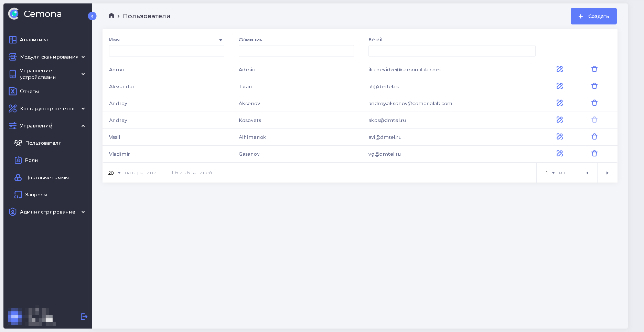Image resolution: width=644 pixels, height=332 pixels.
Task: Click trash icon for Andrey Aksenov row
Action: (594, 103)
